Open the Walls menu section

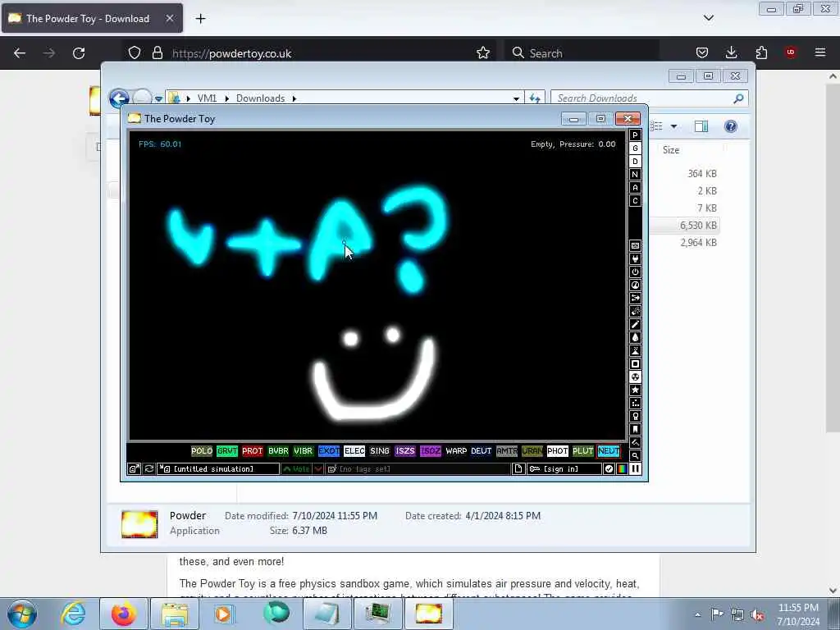636,246
